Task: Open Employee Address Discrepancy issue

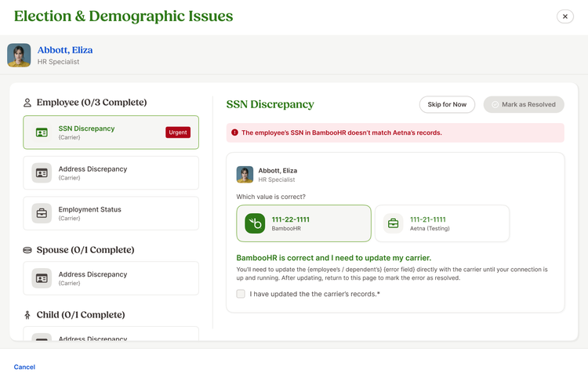Action: (x=111, y=173)
